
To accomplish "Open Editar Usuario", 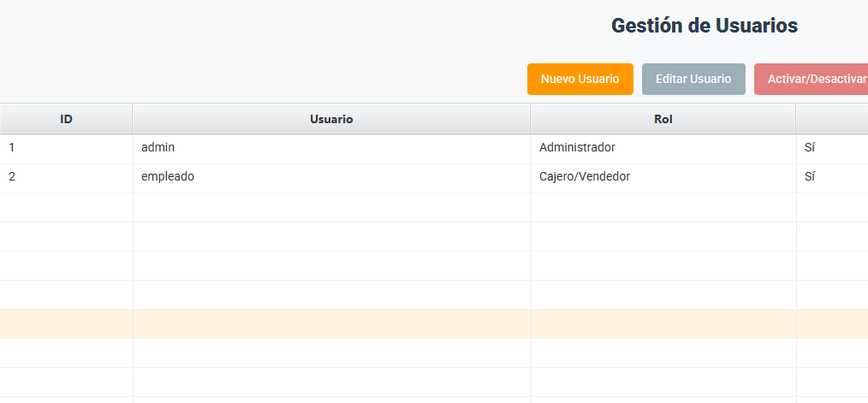I will pos(693,80).
